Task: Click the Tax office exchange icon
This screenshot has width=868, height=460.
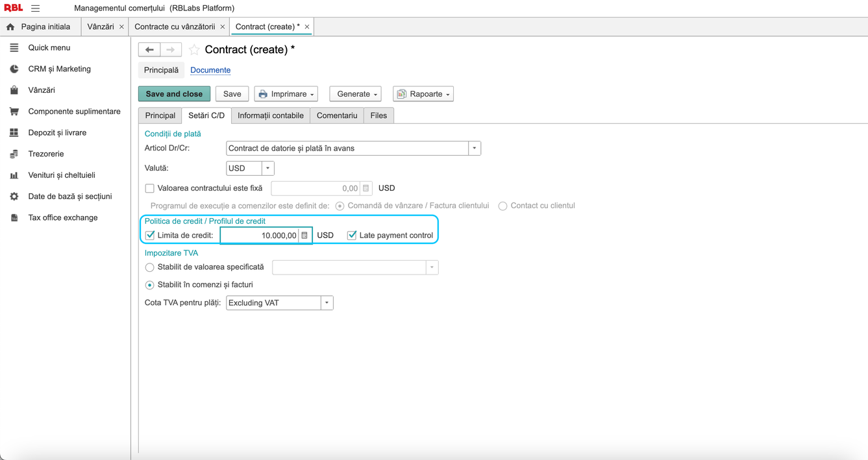Action: (x=14, y=218)
